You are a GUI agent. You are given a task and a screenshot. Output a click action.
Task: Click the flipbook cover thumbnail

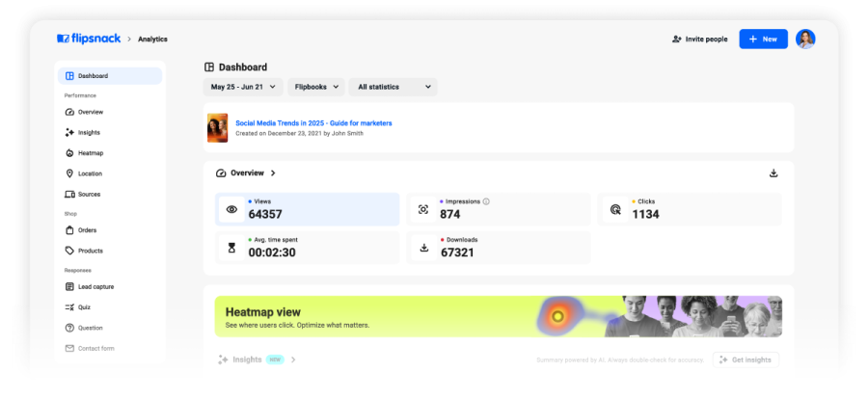pos(218,128)
